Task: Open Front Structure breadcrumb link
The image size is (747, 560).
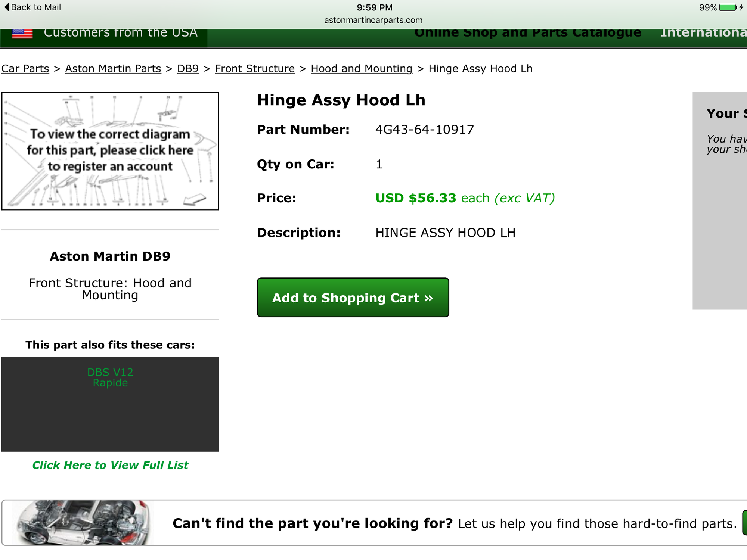Action: point(255,69)
